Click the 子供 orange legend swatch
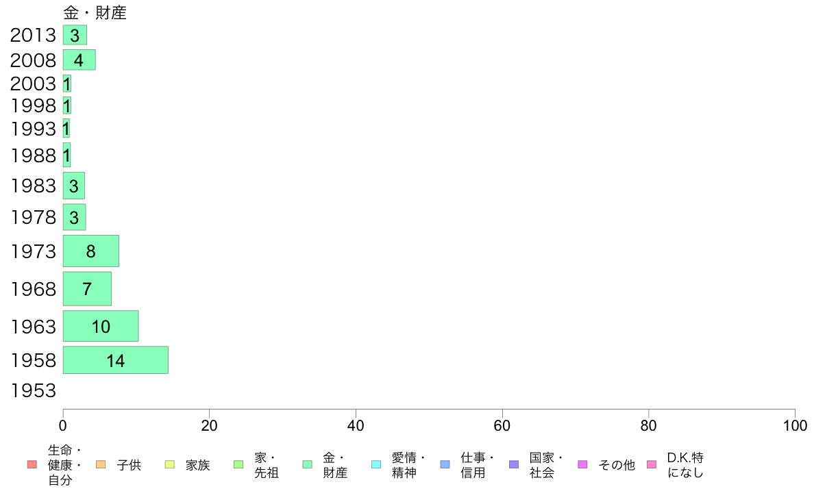The image size is (814, 504). pyautogui.click(x=101, y=464)
